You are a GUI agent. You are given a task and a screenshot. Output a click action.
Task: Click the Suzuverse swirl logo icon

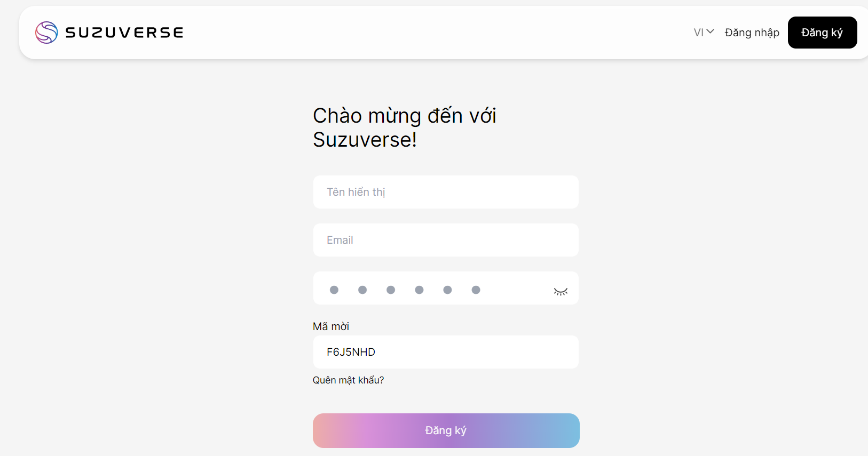click(x=46, y=33)
